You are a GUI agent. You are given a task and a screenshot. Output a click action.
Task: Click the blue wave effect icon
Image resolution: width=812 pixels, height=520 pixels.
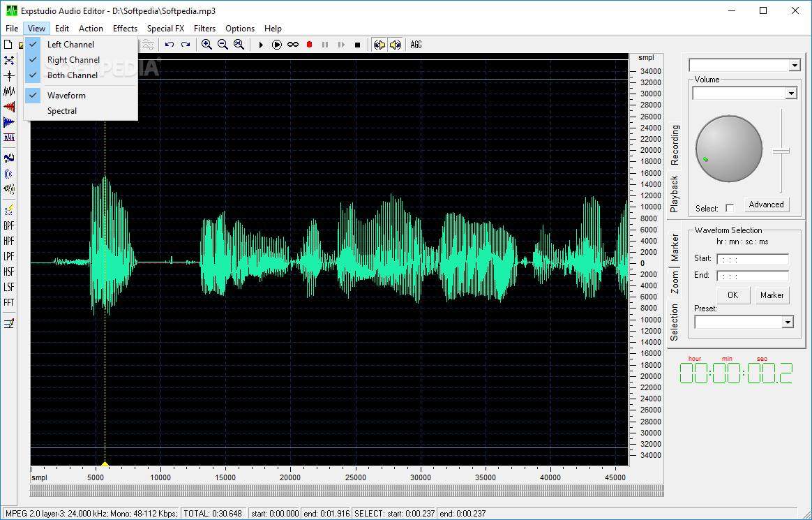pyautogui.click(x=9, y=158)
